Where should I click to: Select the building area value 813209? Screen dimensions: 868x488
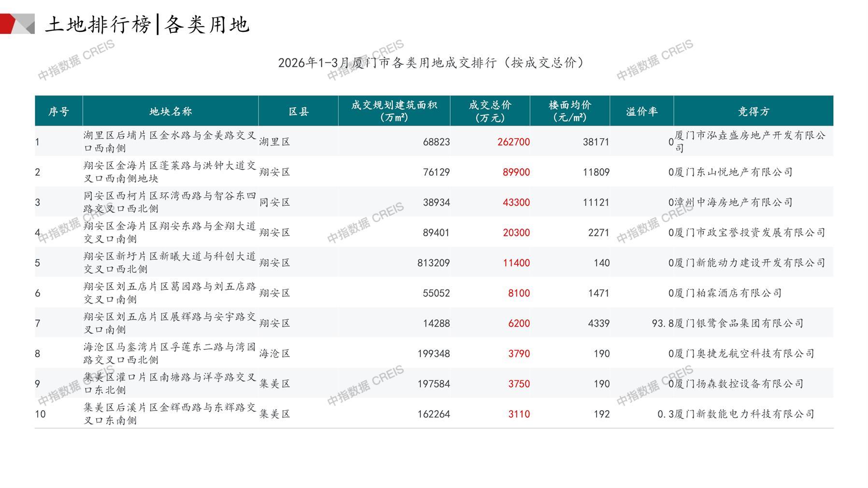433,263
